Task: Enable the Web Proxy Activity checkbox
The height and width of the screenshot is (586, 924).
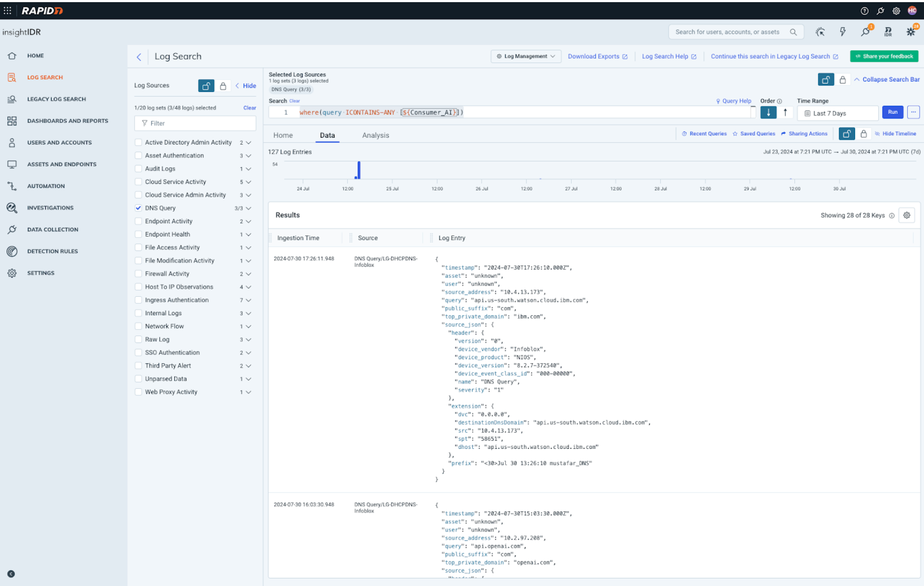Action: pyautogui.click(x=138, y=392)
